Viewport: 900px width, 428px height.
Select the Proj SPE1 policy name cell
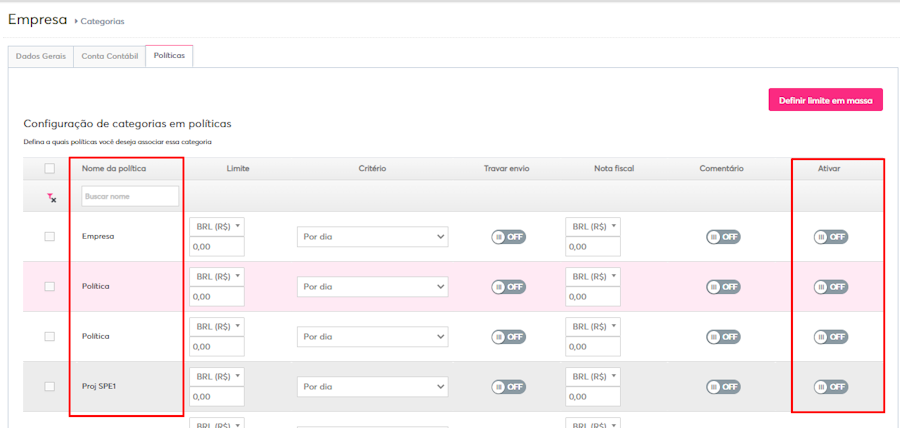[99, 387]
